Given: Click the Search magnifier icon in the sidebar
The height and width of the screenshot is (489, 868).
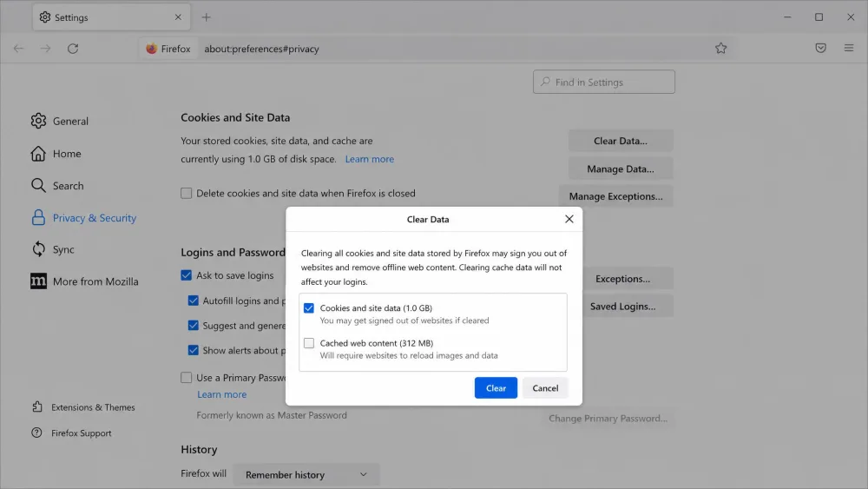Looking at the screenshot, I should [38, 186].
